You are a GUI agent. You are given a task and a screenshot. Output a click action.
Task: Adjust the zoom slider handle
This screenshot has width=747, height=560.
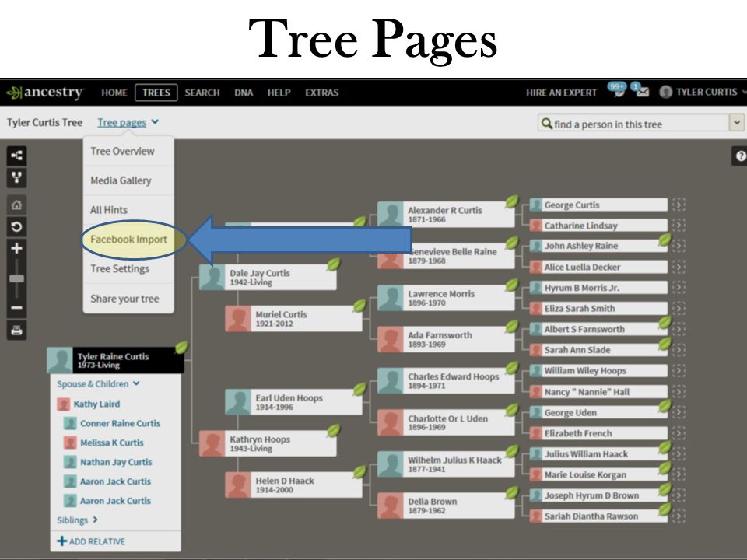(16, 278)
